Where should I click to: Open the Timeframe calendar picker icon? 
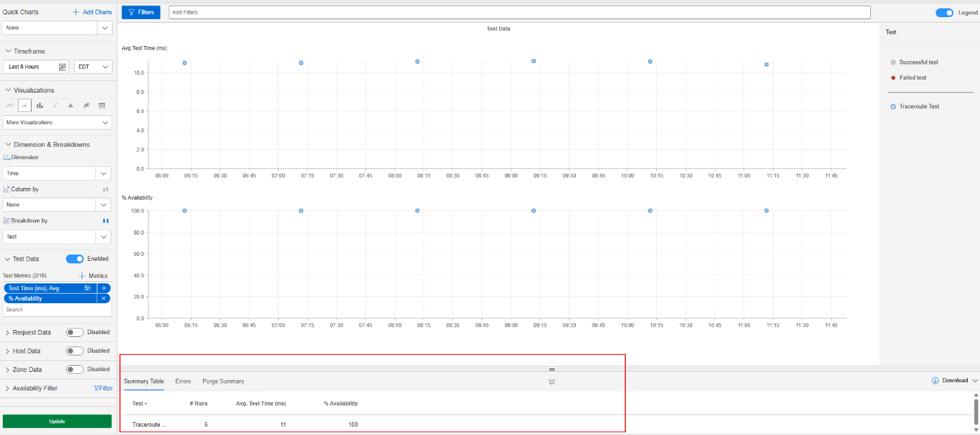tap(62, 67)
